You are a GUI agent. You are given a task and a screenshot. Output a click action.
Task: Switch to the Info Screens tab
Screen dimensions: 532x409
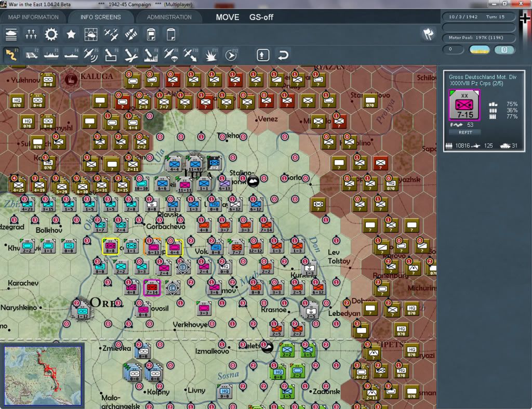click(x=100, y=17)
